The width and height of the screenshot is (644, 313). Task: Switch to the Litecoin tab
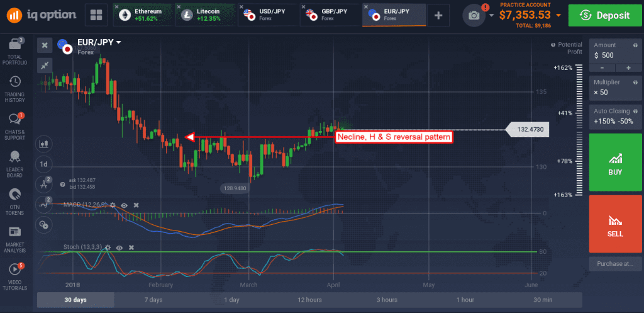[x=206, y=15]
